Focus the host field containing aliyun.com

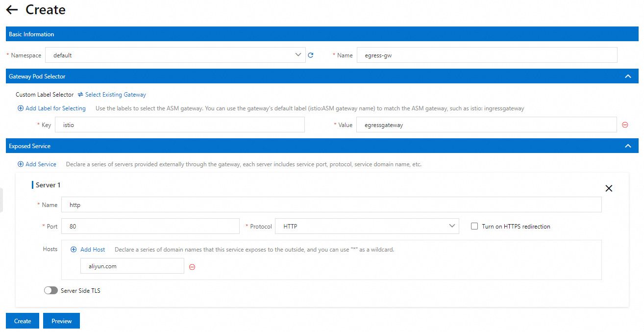pos(132,266)
